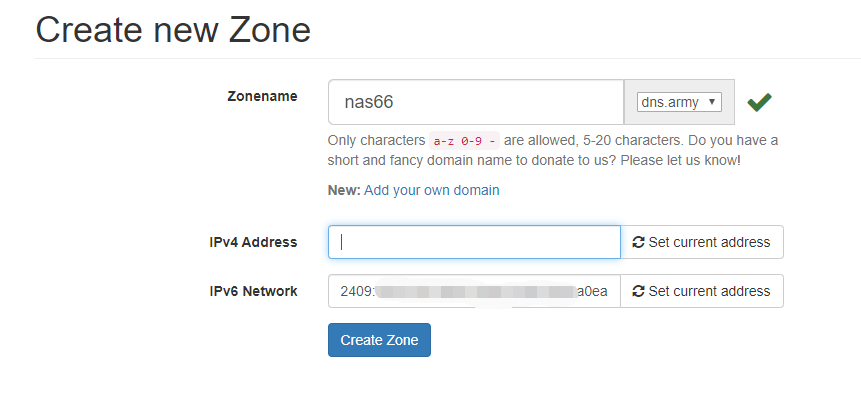The height and width of the screenshot is (393, 861).
Task: Click the Zonename field label
Action: [x=262, y=97]
